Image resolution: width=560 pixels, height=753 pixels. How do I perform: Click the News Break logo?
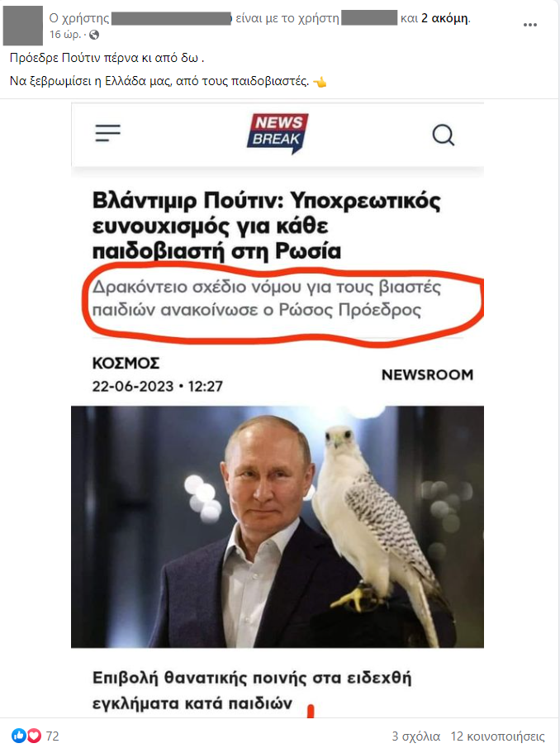(x=278, y=134)
